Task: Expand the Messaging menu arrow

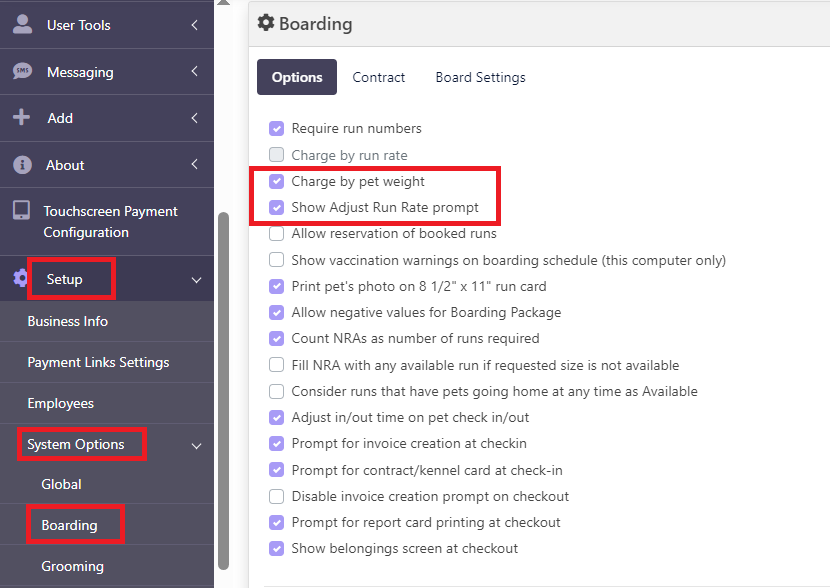Action: click(195, 71)
